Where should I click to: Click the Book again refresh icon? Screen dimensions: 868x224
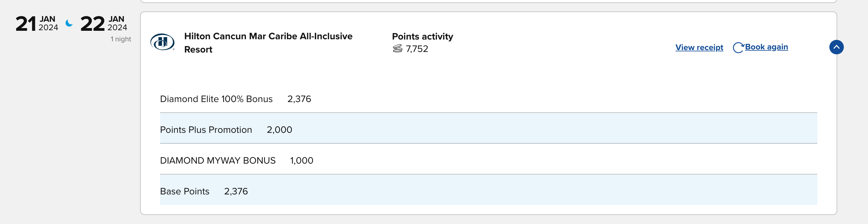tap(738, 47)
